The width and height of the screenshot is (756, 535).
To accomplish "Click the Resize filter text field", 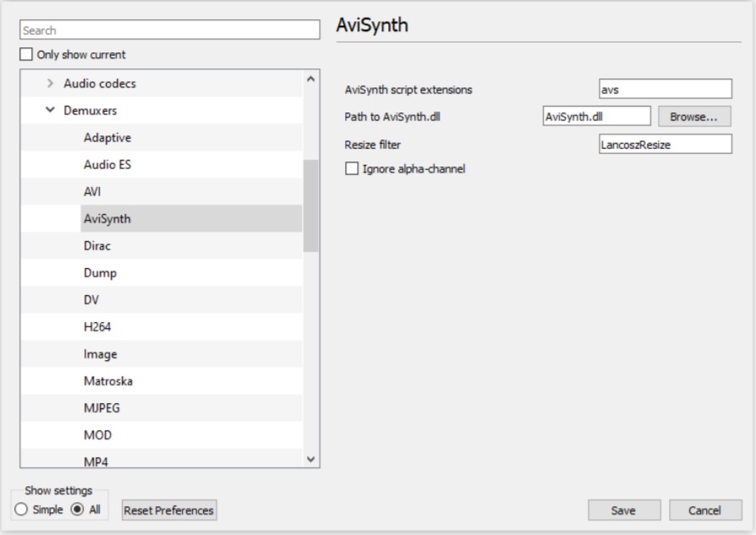I will click(665, 145).
